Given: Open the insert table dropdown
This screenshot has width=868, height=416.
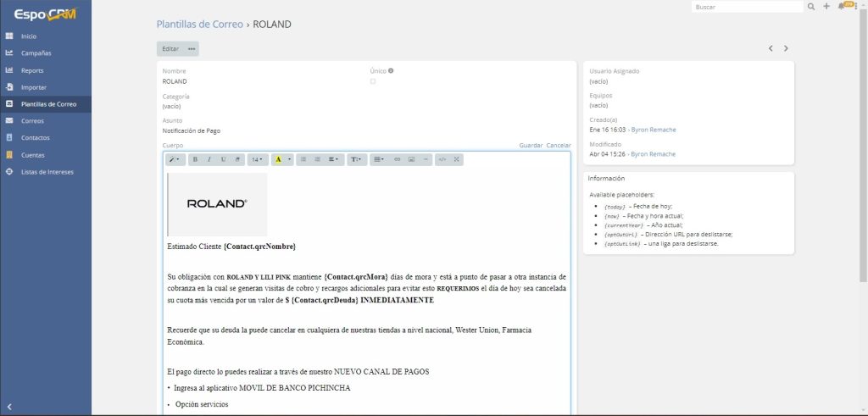Looking at the screenshot, I should click(x=379, y=159).
